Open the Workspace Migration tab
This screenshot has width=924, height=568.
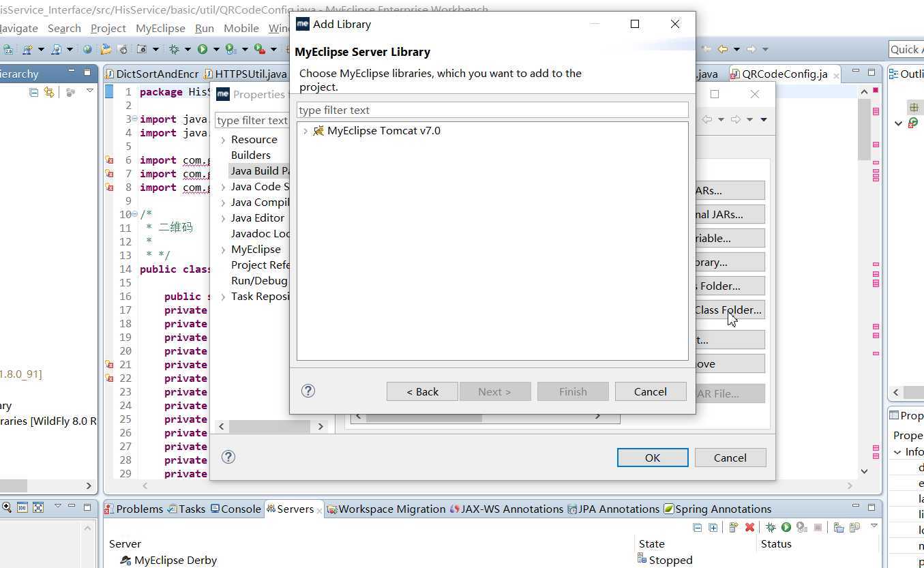[386, 509]
